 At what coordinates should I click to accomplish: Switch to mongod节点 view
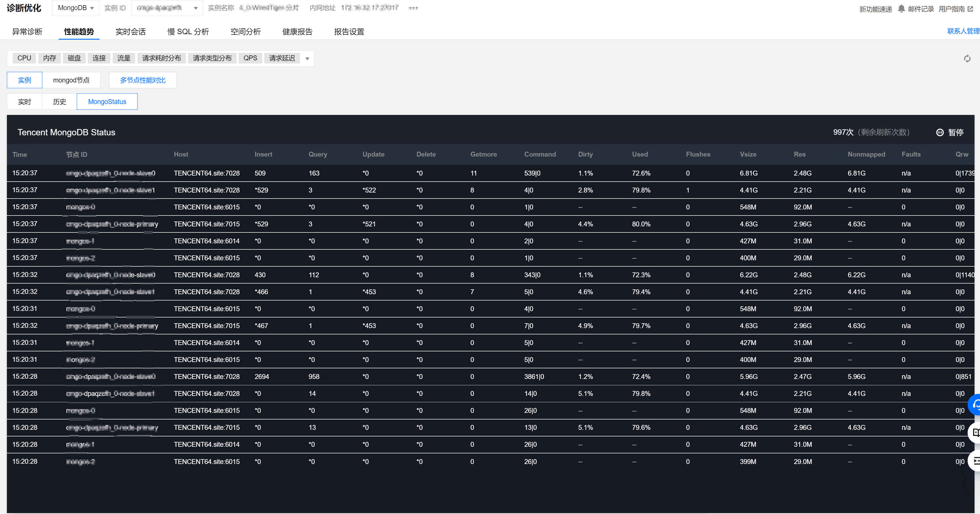pos(72,80)
